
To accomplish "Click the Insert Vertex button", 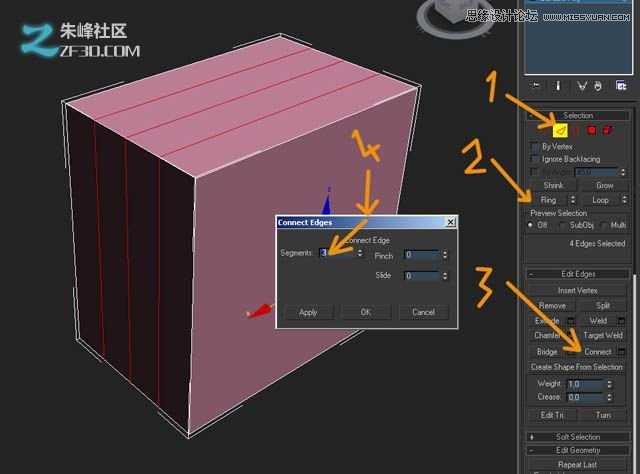I will point(578,290).
